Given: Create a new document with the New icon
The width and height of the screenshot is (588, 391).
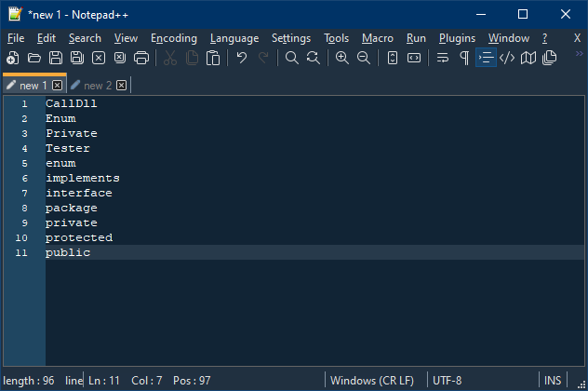Looking at the screenshot, I should tap(13, 58).
